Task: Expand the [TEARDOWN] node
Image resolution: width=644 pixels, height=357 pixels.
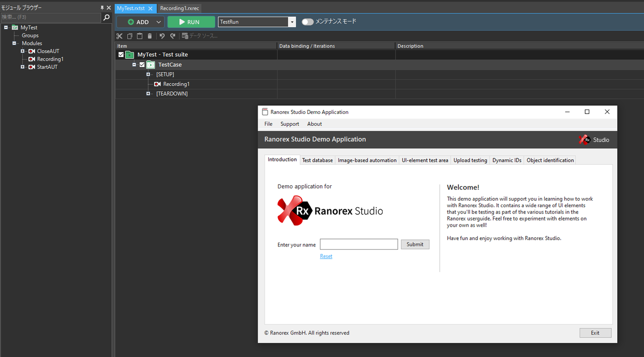Action: [x=149, y=93]
